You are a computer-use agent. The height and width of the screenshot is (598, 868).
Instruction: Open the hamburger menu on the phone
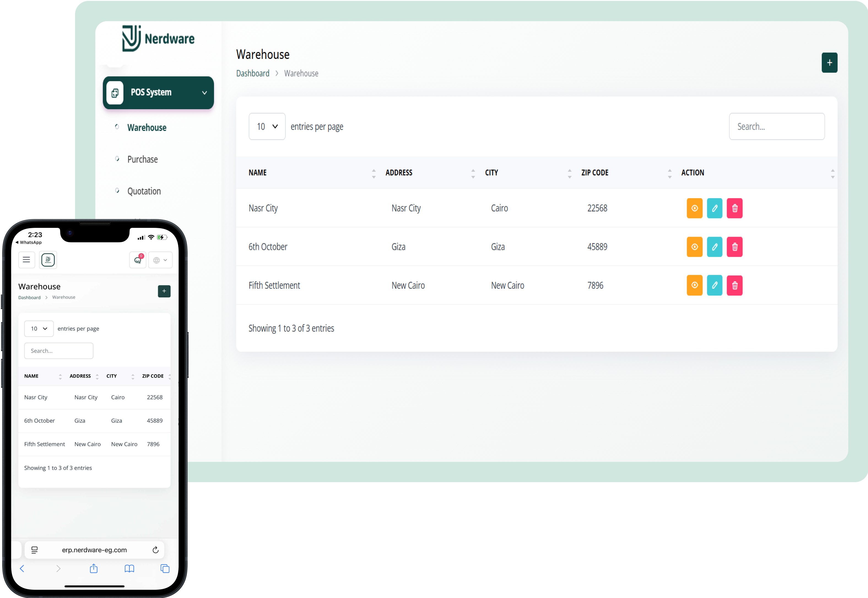26,260
